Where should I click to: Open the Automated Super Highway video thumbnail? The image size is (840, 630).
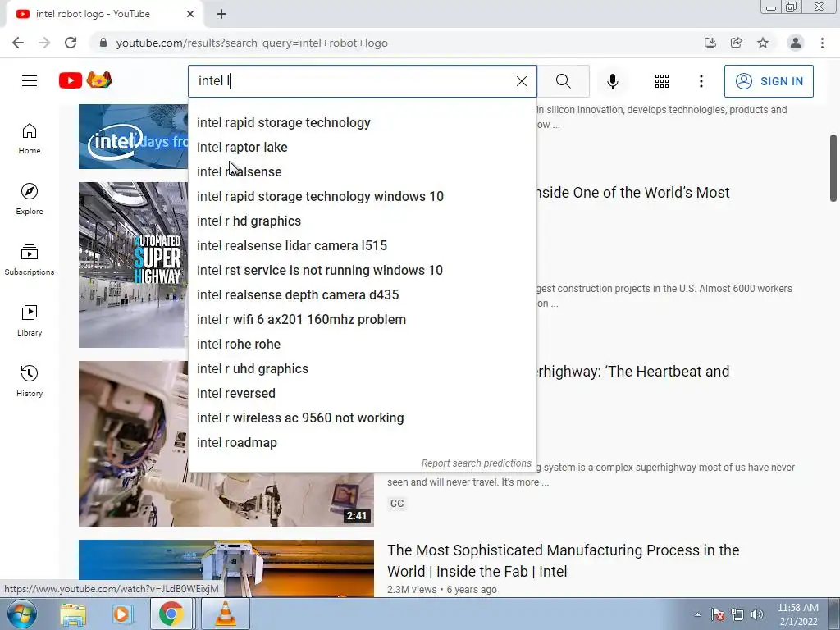coord(133,265)
